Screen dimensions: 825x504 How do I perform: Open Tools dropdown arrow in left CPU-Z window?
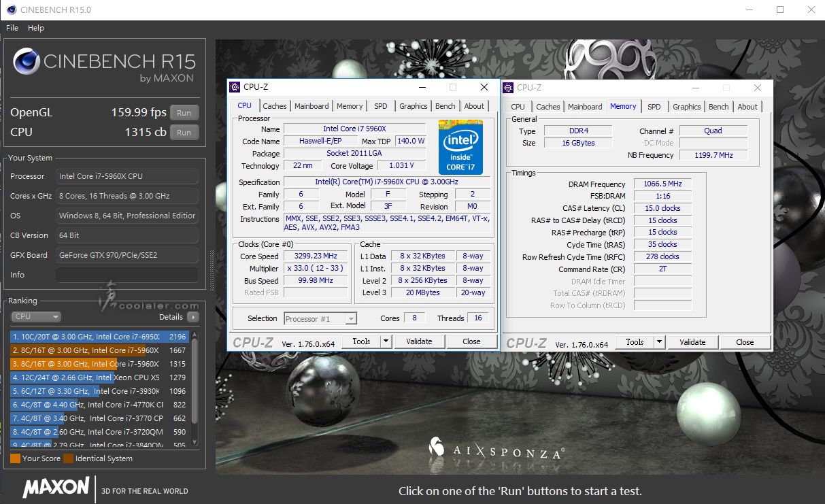coord(386,341)
